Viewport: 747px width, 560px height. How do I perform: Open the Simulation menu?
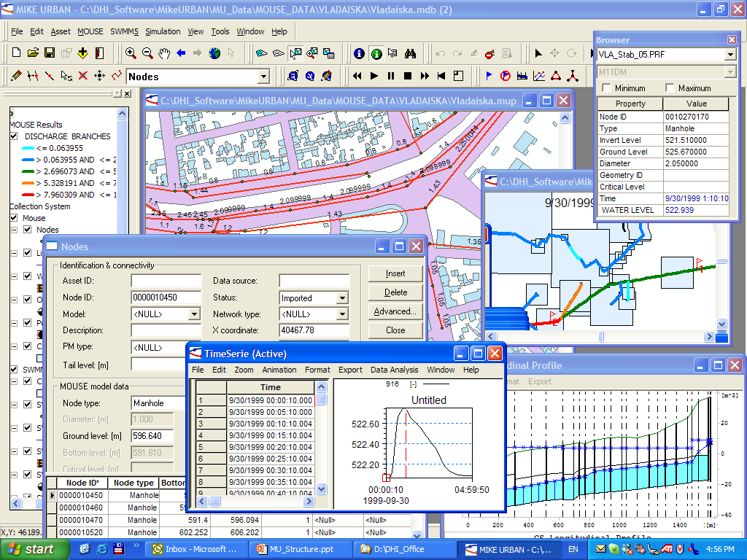tap(163, 31)
